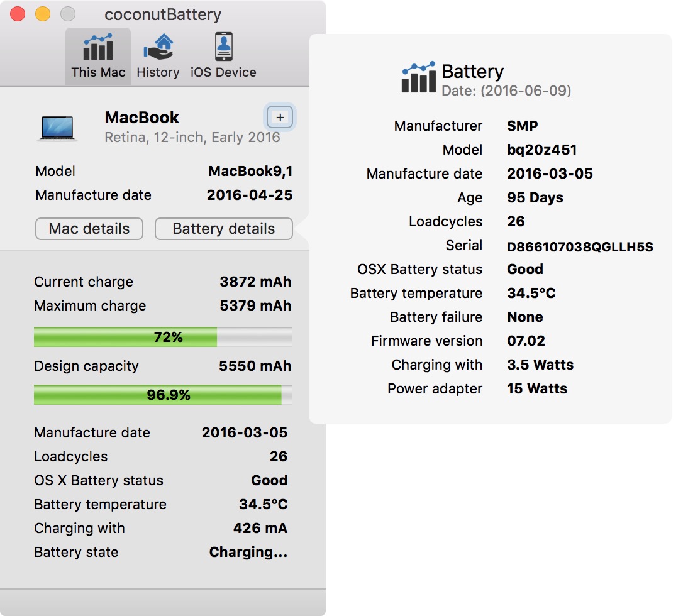Click the coconutBattery window title
The image size is (688, 616).
[x=163, y=14]
